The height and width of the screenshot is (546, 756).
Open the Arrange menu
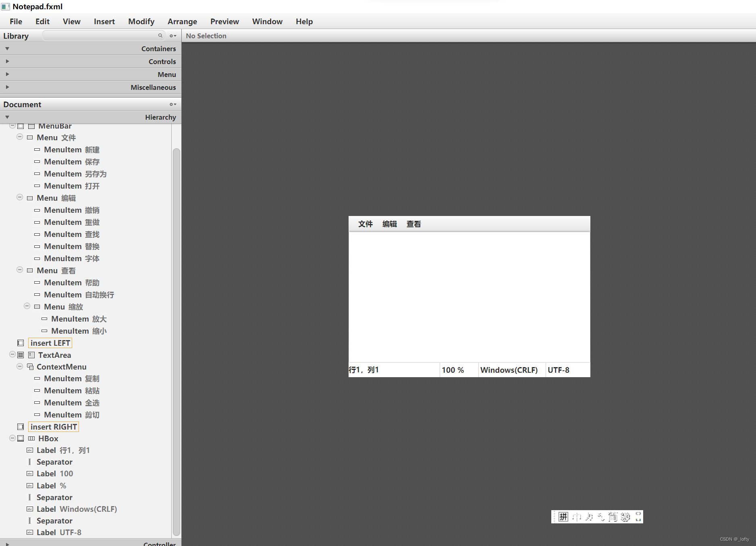pos(182,21)
